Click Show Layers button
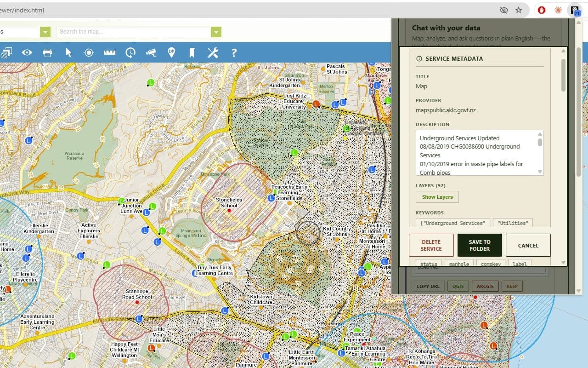 [437, 197]
